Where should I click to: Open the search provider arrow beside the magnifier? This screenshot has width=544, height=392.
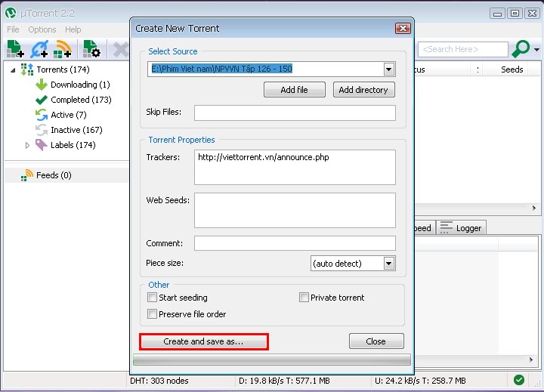(536, 50)
